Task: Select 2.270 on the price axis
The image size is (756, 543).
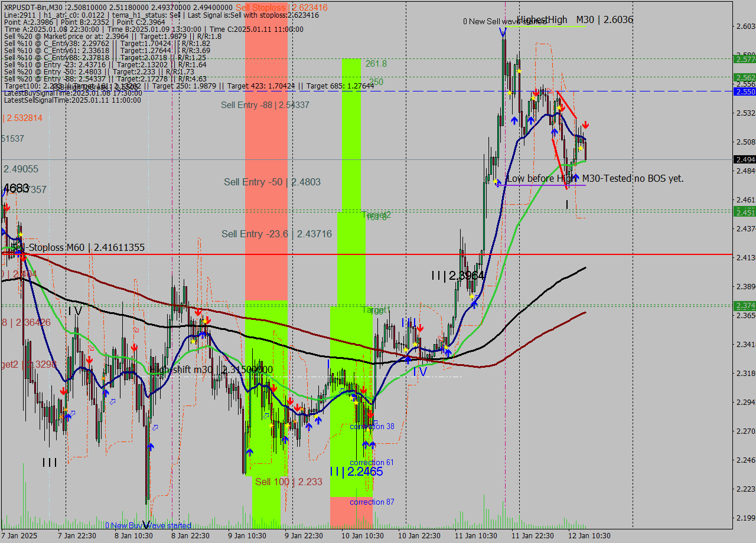Action: [x=745, y=431]
